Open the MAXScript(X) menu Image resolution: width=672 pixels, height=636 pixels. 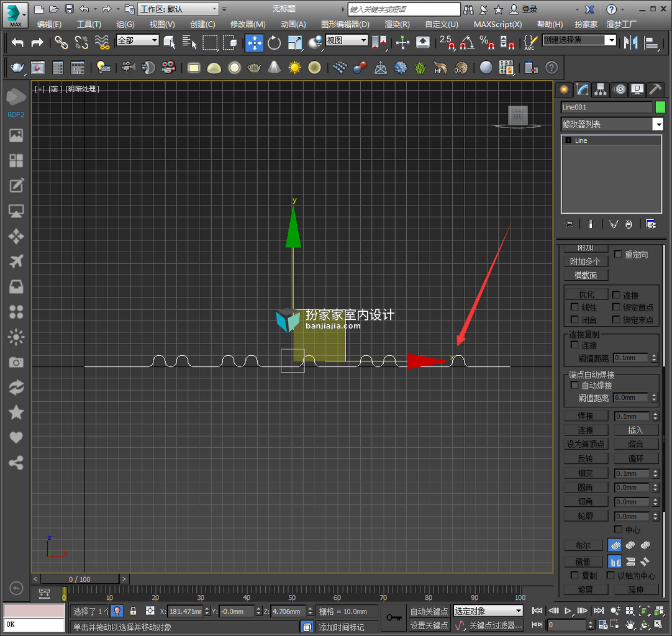(x=497, y=24)
